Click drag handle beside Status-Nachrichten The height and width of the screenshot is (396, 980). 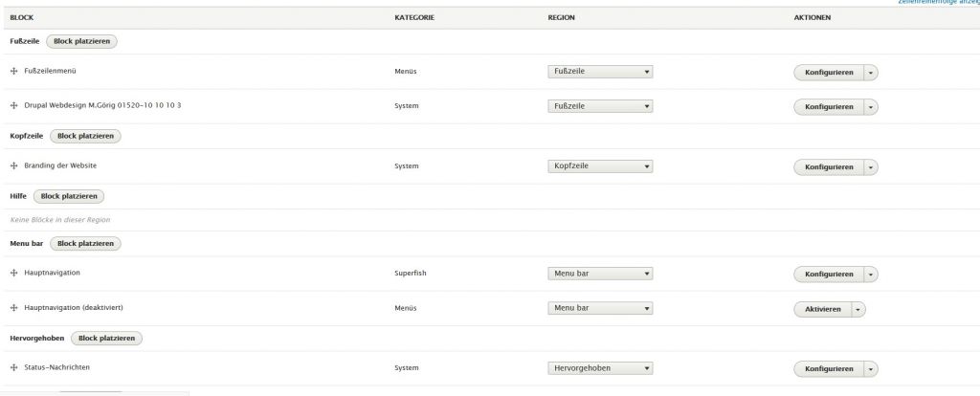(x=13, y=367)
